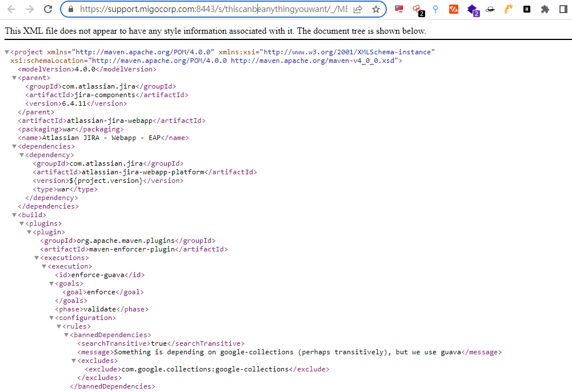This screenshot has width=572, height=392.
Task: Click the atlassian-jira-webapp-platform artifactId
Action: [143, 172]
